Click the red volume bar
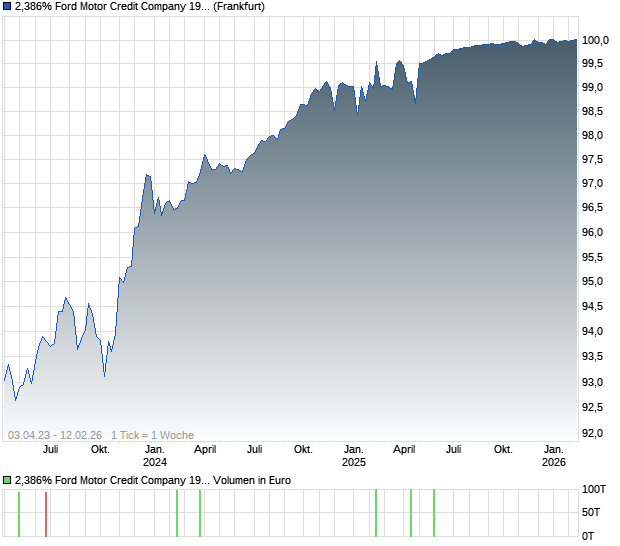Screen dimensions: 620x546 tap(46, 514)
